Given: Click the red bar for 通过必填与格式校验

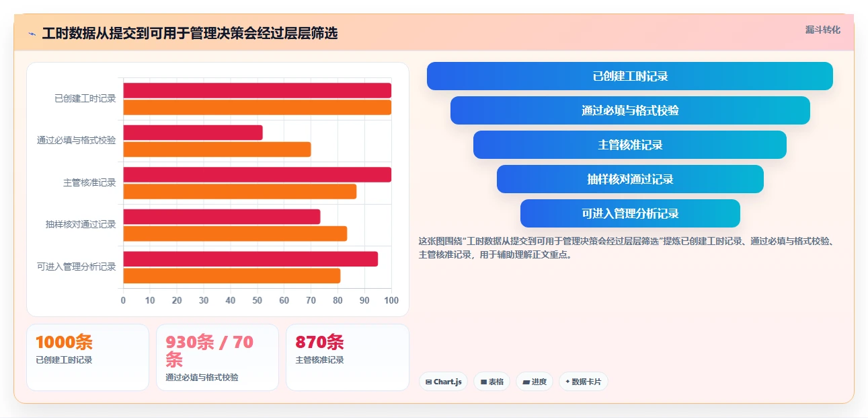Looking at the screenshot, I should [x=193, y=133].
